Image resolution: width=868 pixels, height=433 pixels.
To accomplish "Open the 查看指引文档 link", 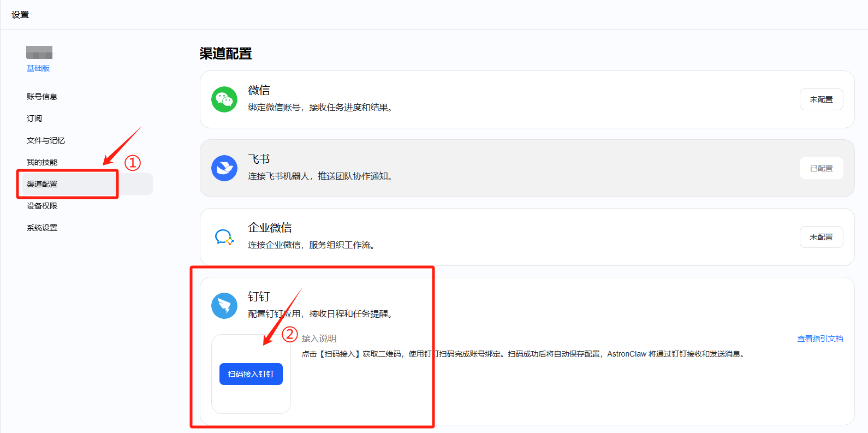I will click(x=820, y=339).
